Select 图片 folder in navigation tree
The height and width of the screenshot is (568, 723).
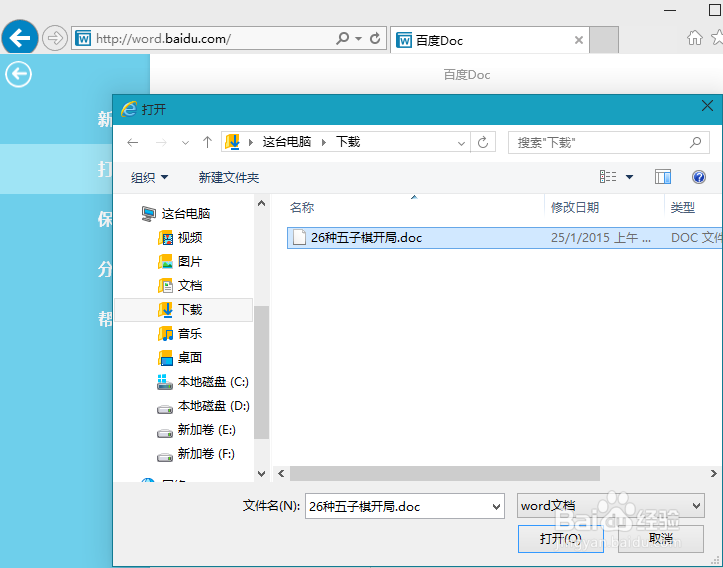(x=180, y=261)
